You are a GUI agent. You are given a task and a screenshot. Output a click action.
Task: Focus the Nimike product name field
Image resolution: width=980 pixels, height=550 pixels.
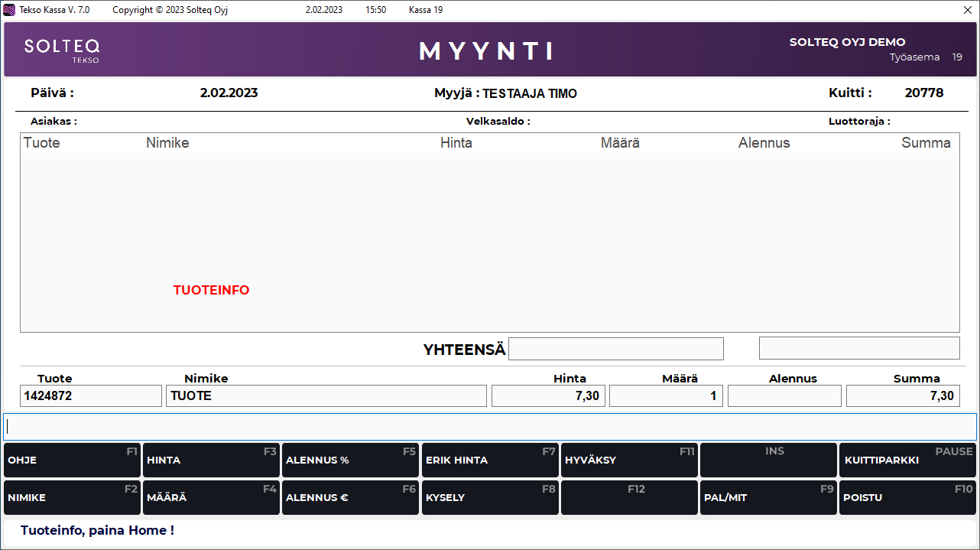pos(326,395)
